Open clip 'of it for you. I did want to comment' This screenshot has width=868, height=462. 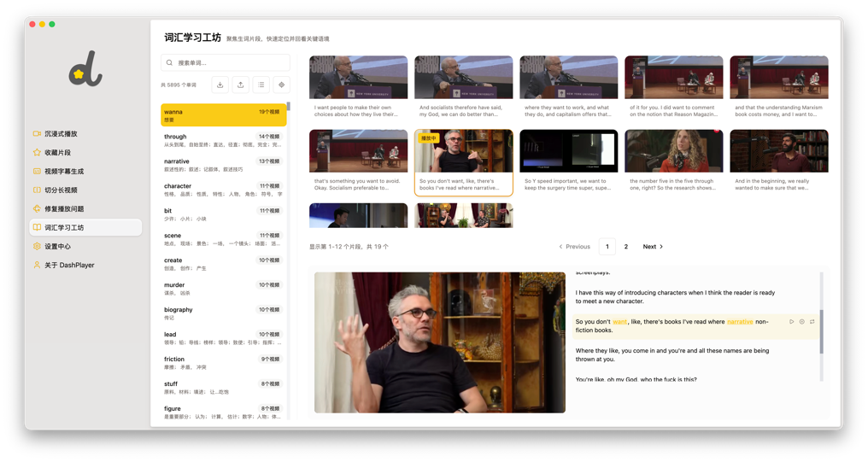point(674,87)
